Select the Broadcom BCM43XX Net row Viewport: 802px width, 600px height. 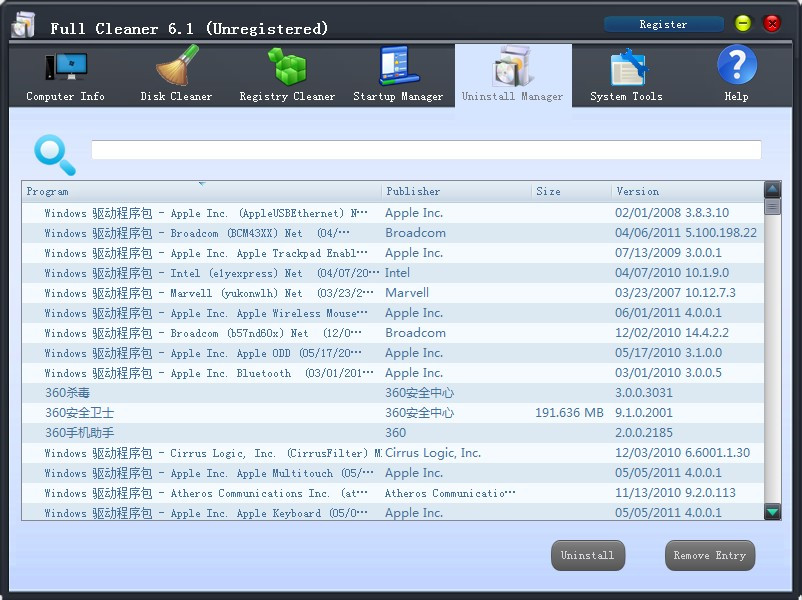393,233
